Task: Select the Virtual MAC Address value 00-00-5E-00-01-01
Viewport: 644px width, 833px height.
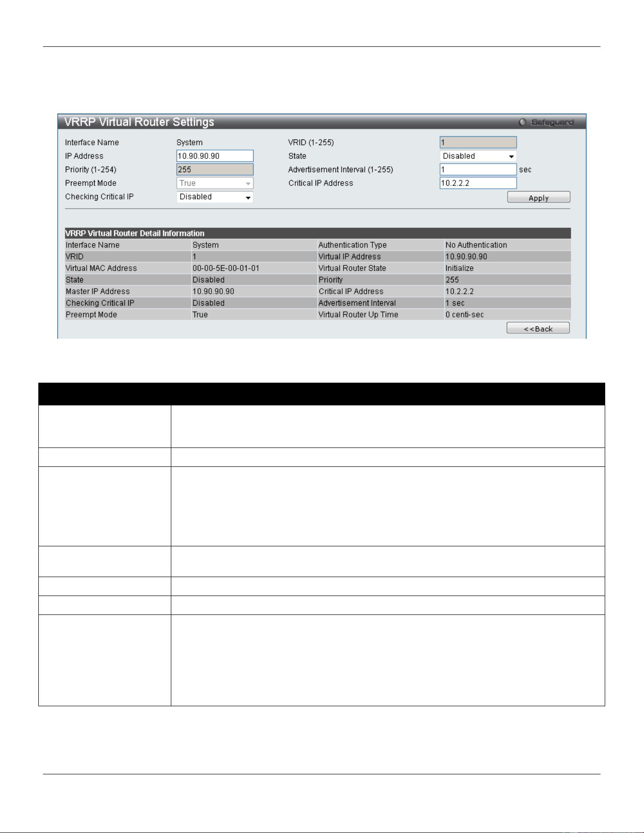Action: point(226,268)
